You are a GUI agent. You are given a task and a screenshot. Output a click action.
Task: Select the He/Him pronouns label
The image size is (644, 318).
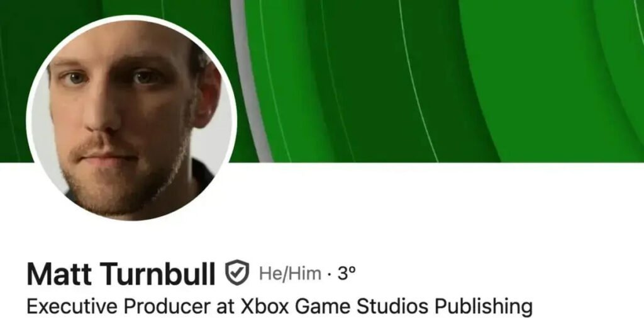[x=290, y=273]
